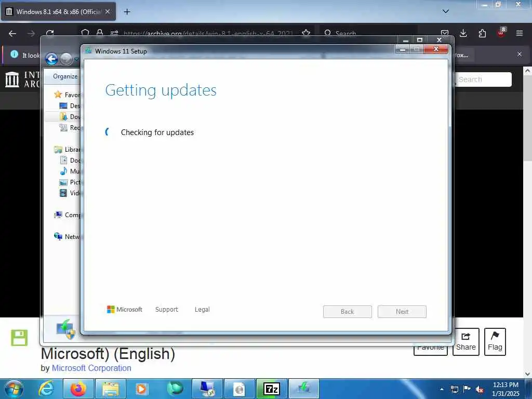Click Firefox back navigation arrow
The image size is (532, 399).
coord(12,33)
